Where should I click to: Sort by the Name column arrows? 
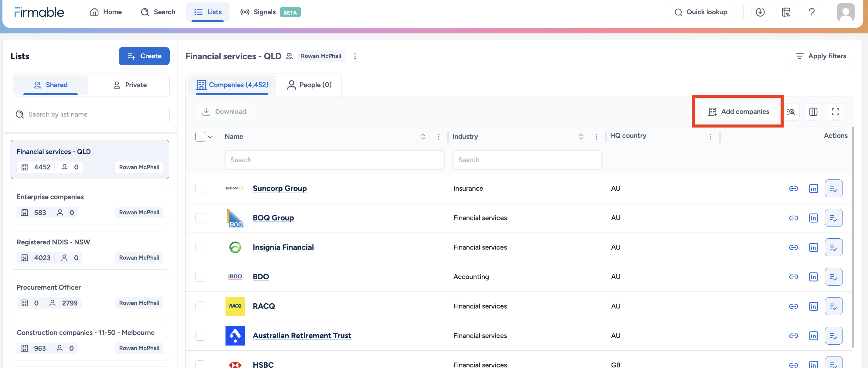[x=423, y=137]
